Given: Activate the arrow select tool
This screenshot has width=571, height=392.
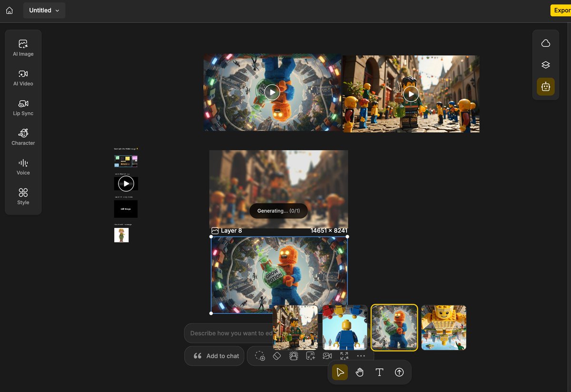Looking at the screenshot, I should (x=340, y=372).
